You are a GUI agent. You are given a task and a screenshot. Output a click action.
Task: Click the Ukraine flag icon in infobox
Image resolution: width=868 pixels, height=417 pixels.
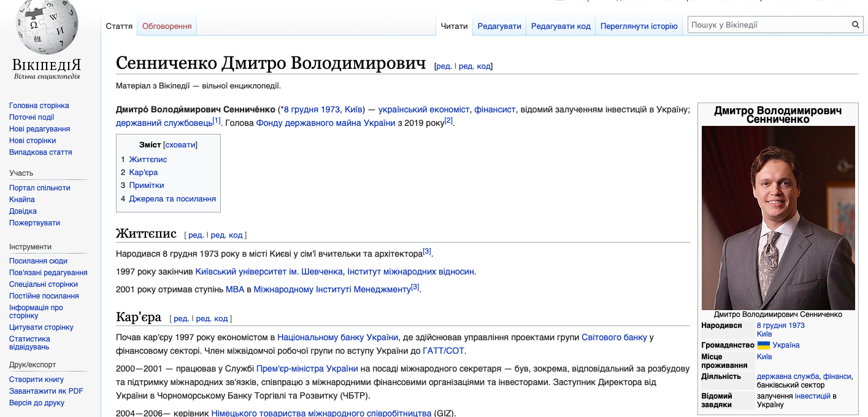pyautogui.click(x=763, y=345)
